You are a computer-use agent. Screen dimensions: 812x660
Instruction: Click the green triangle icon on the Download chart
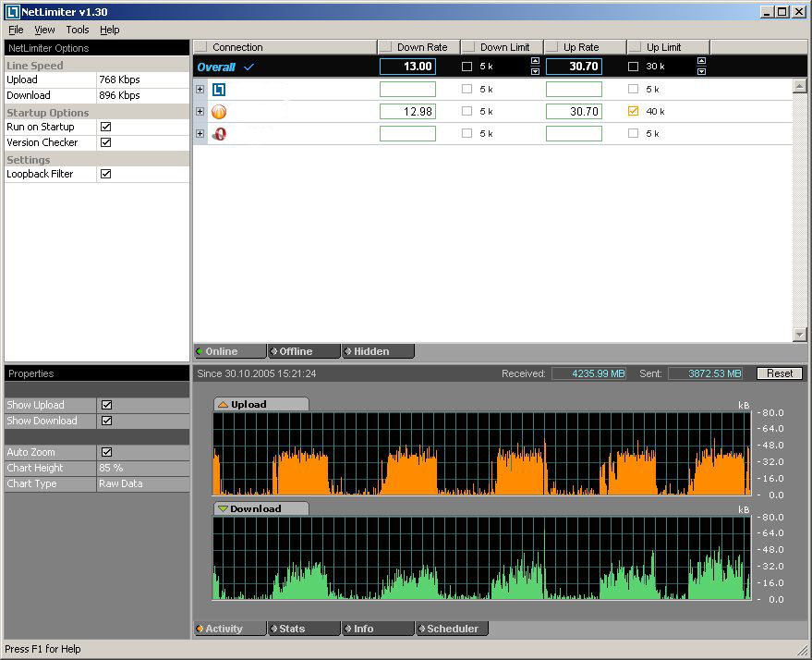pos(223,509)
